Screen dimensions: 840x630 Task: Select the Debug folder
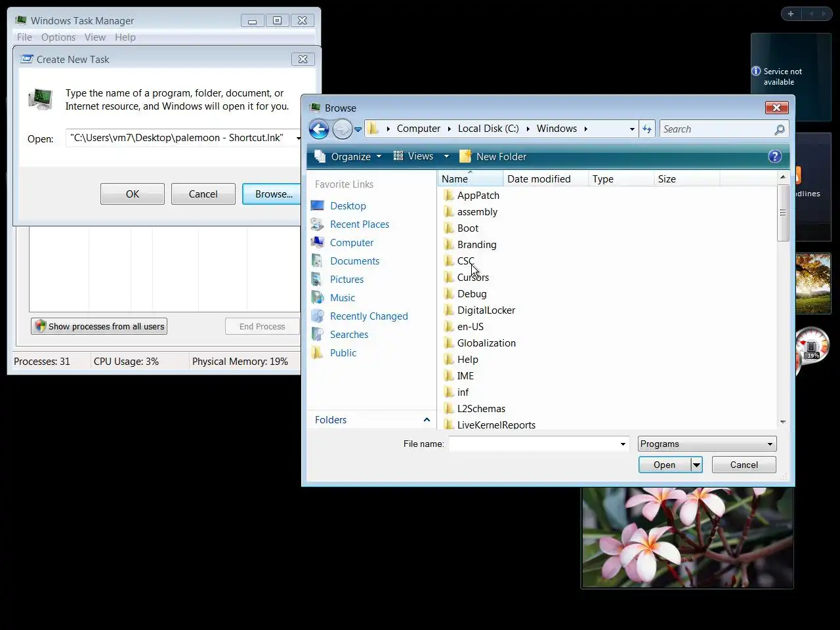point(472,294)
